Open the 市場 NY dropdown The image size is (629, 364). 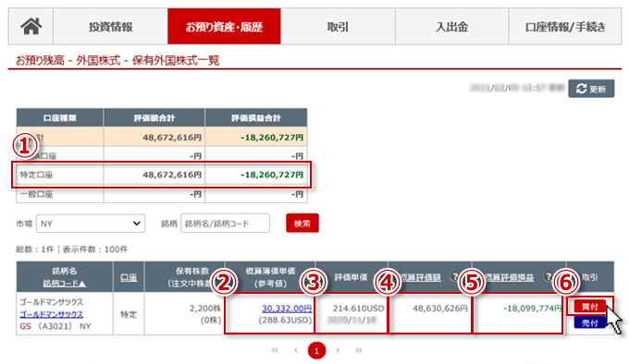[x=91, y=224]
